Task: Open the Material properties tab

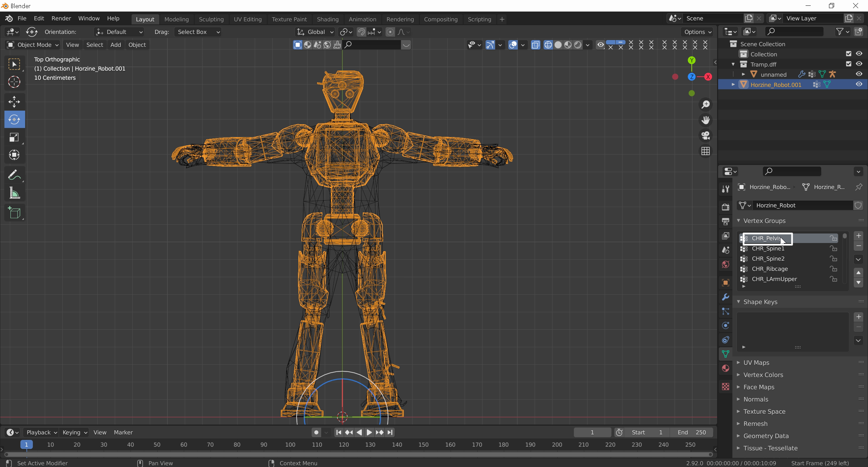Action: click(726, 368)
